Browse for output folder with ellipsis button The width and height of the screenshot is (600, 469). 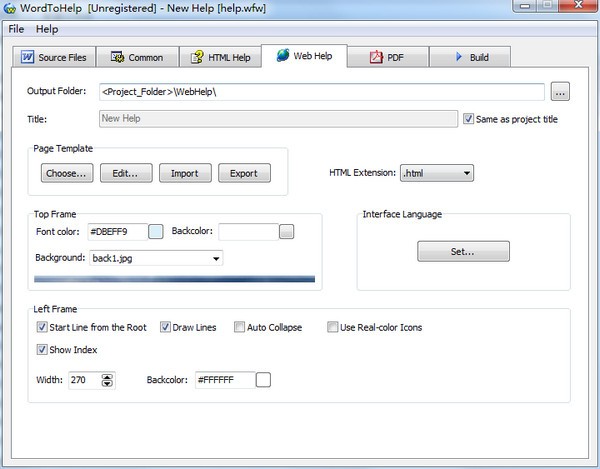coord(560,92)
